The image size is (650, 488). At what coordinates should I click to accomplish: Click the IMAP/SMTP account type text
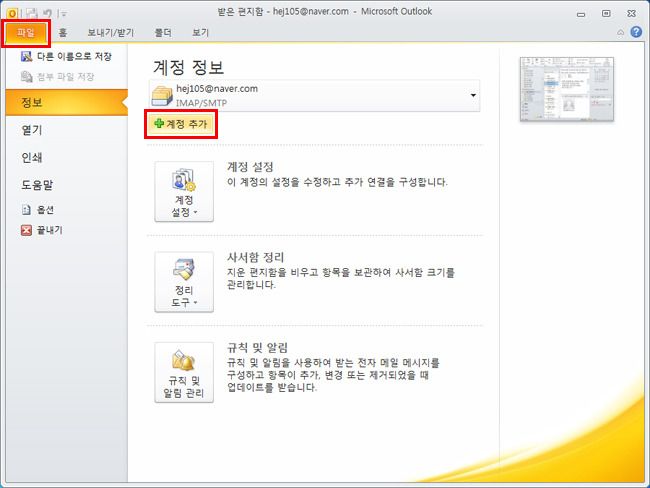[201, 103]
